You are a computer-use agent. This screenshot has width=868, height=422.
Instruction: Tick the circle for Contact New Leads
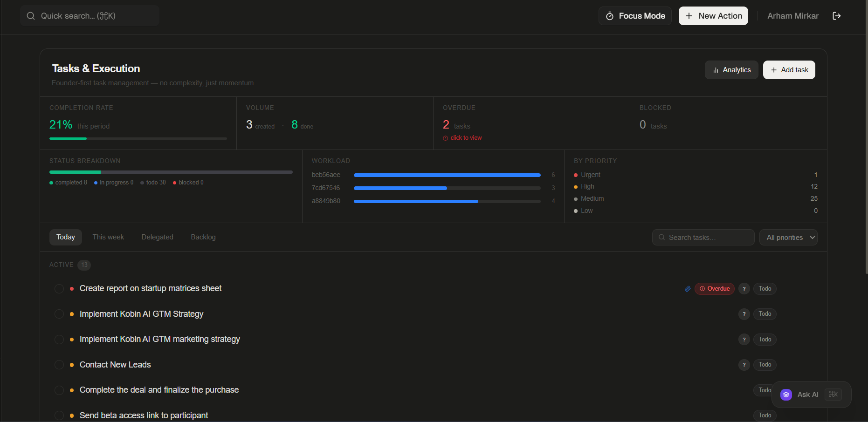[x=59, y=365]
